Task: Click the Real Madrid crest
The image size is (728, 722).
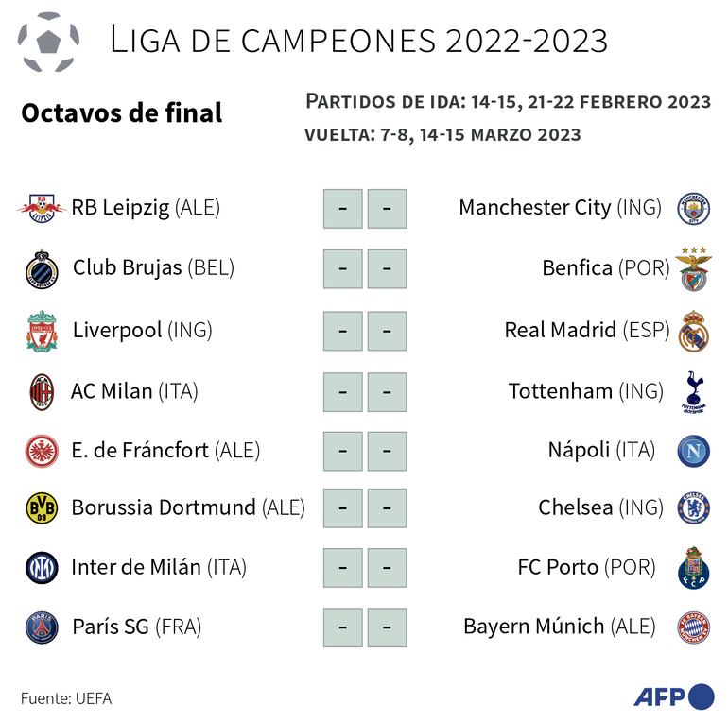Action: pyautogui.click(x=693, y=332)
